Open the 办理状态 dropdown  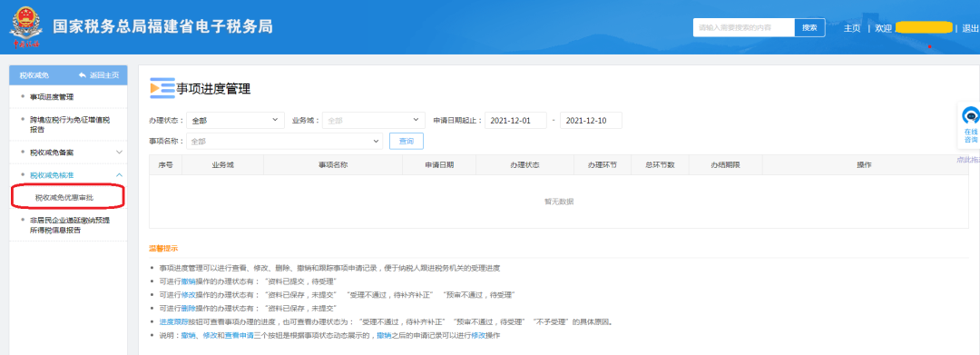pyautogui.click(x=236, y=121)
